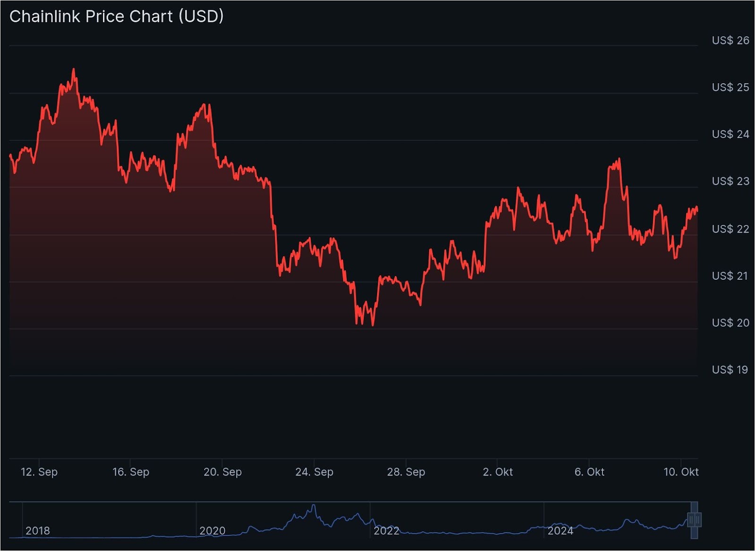
Task: Click the Chainlink Price Chart (USD) title
Action: tap(117, 17)
